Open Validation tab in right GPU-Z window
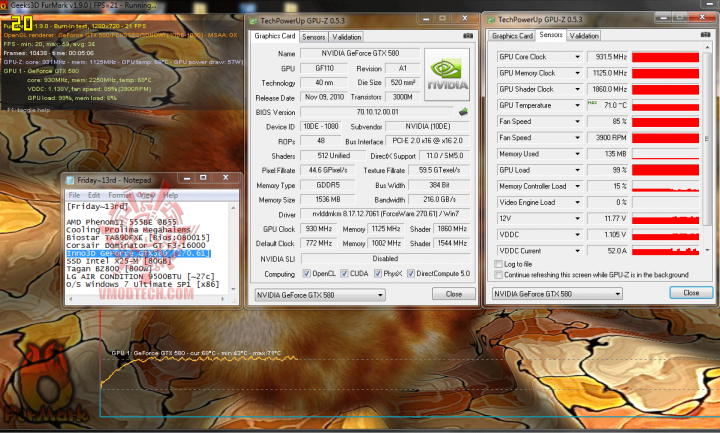Screen dimensions: 720x433 pyautogui.click(x=584, y=35)
